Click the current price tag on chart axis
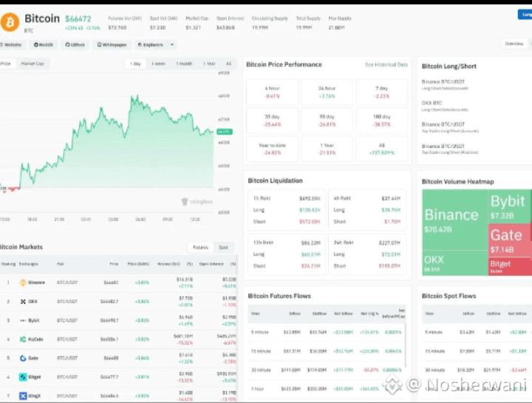Screen dimensions: 532x403 pos(225,132)
